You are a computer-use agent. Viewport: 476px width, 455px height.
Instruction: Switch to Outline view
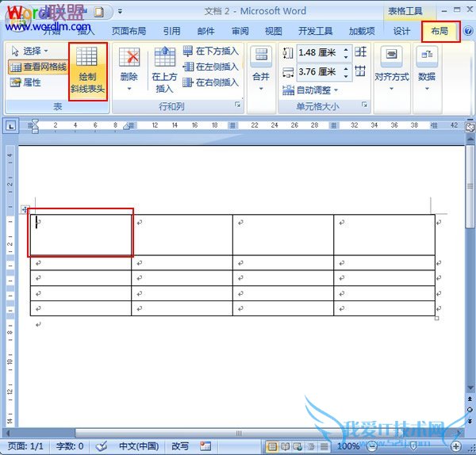tap(311, 446)
